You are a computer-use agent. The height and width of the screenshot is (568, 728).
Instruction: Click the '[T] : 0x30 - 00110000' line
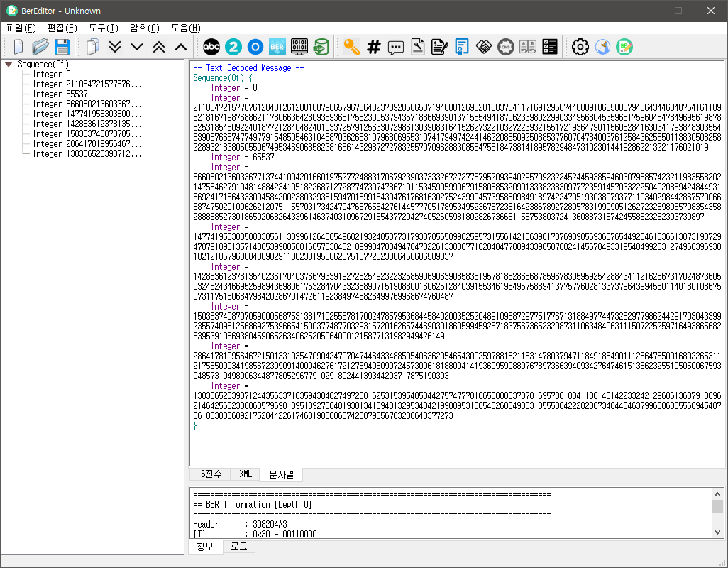(x=255, y=534)
